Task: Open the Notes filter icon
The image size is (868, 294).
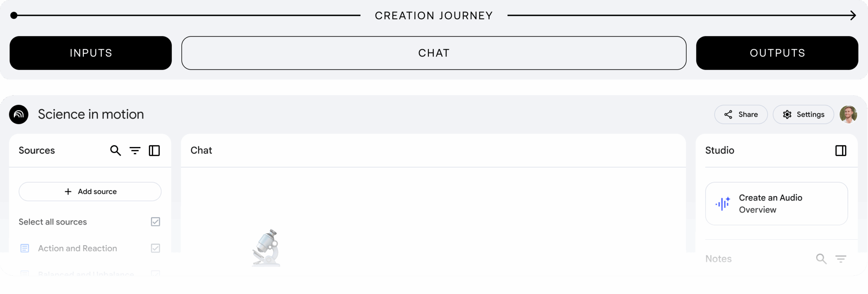Action: click(x=841, y=259)
